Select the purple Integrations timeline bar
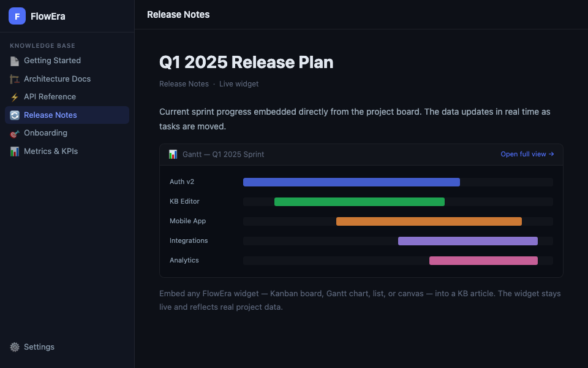Image resolution: width=588 pixels, height=368 pixels. 467,241
